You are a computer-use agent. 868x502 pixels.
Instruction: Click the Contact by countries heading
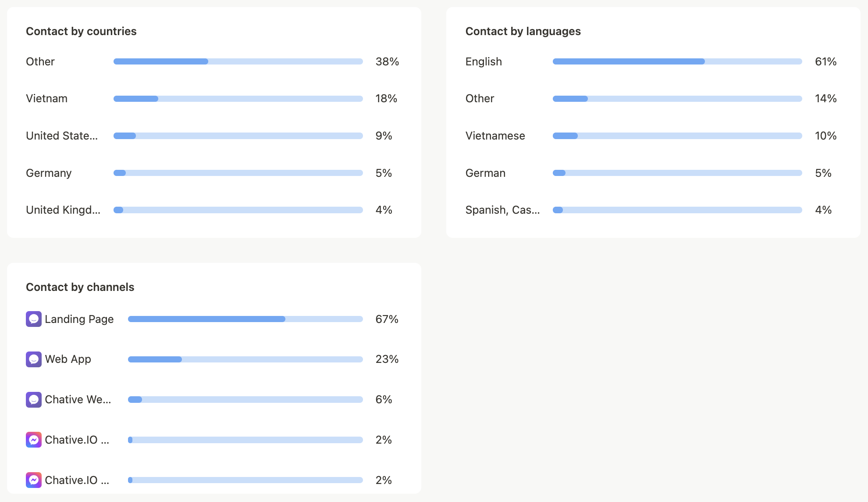pos(81,31)
